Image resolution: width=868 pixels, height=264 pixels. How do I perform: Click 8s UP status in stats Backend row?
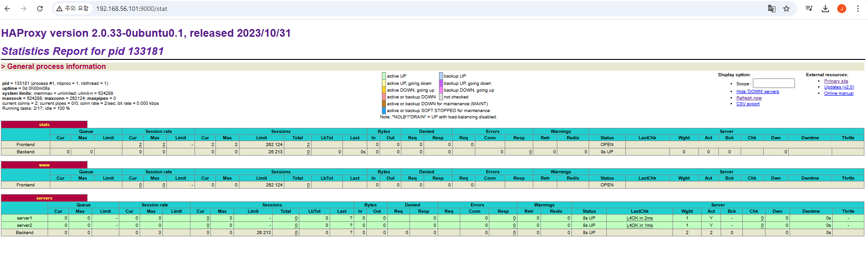click(x=607, y=152)
